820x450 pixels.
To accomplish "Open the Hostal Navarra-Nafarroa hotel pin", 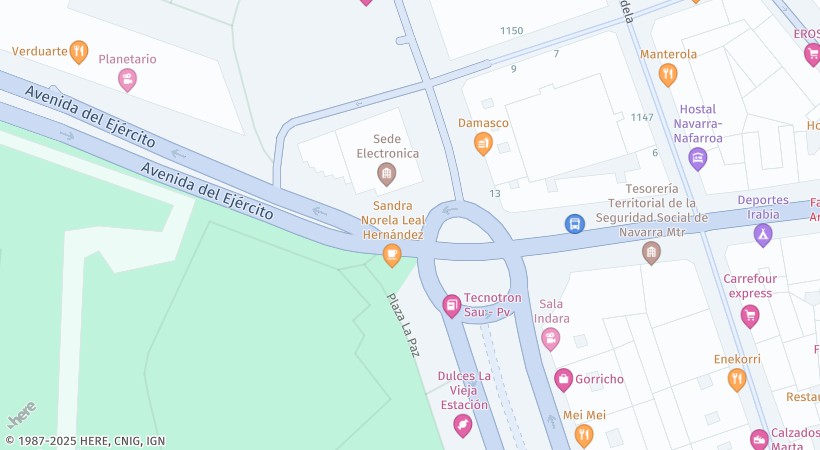I will (698, 159).
